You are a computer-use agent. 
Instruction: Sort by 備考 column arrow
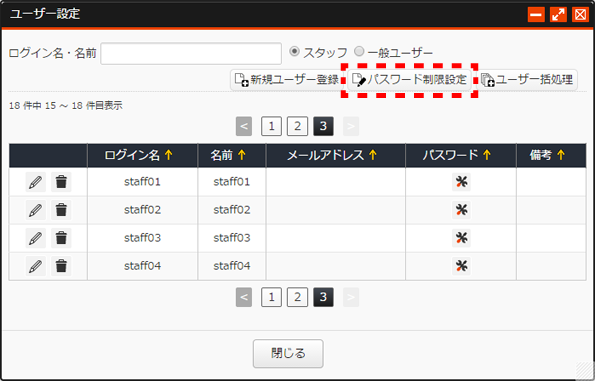coord(561,155)
